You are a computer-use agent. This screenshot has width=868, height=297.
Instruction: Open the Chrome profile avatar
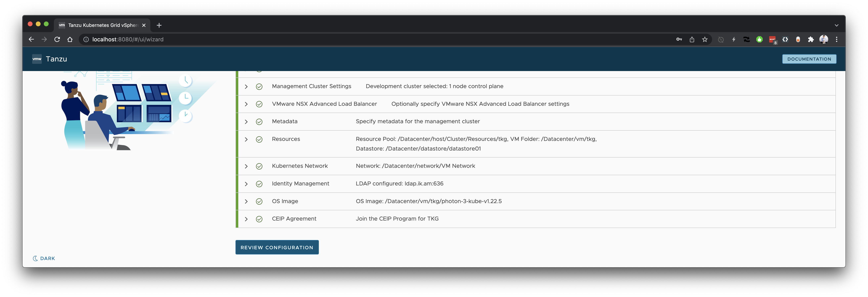824,39
